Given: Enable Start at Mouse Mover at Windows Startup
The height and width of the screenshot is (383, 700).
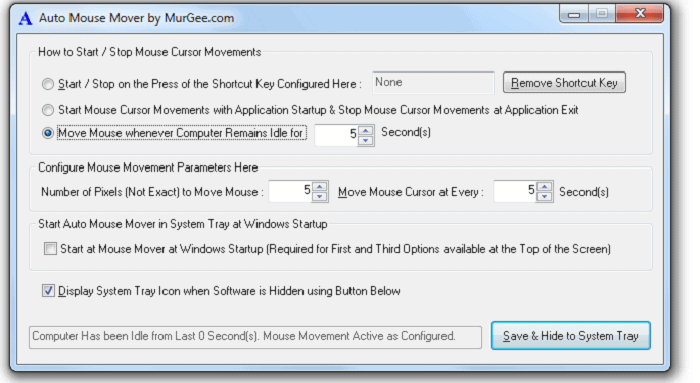Looking at the screenshot, I should (x=50, y=249).
